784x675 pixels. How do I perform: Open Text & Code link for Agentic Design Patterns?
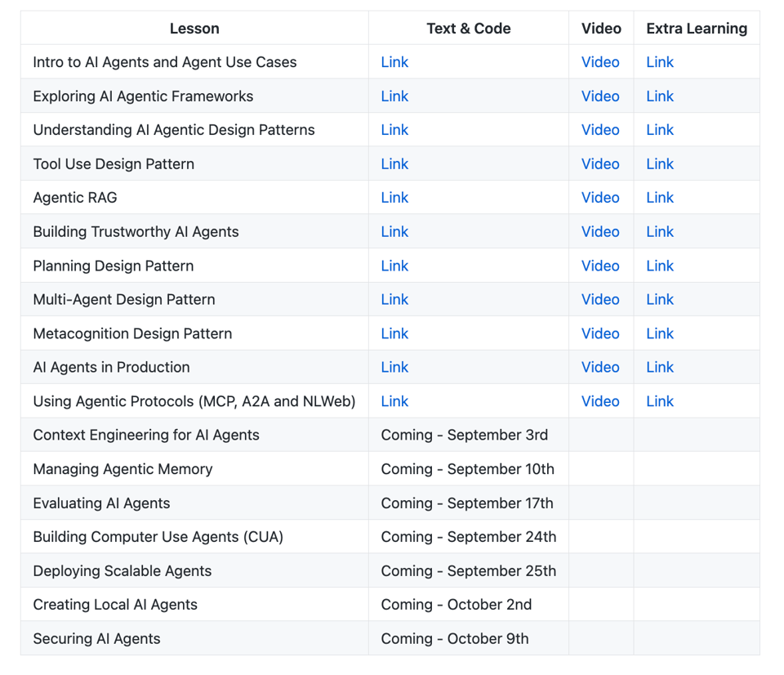[394, 130]
